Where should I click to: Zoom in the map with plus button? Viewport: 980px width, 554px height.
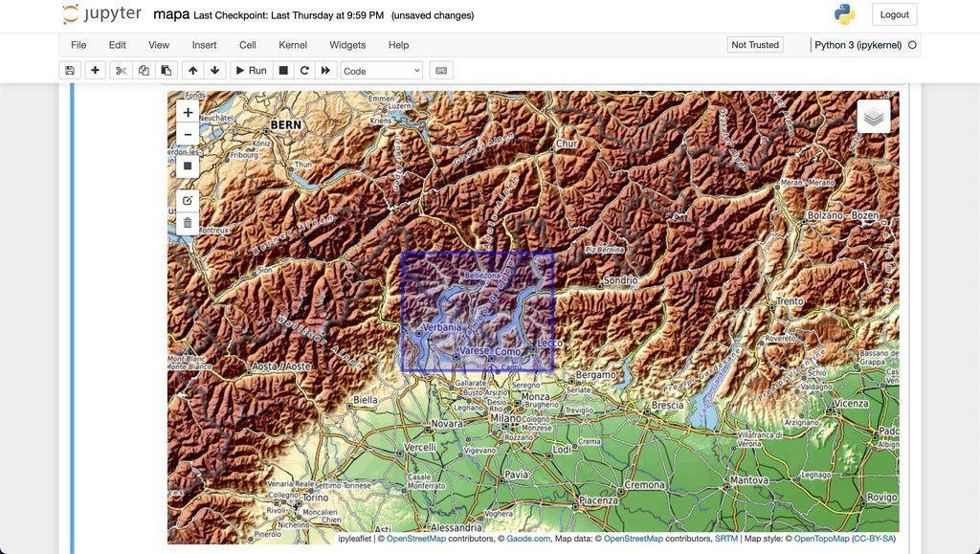pos(188,112)
